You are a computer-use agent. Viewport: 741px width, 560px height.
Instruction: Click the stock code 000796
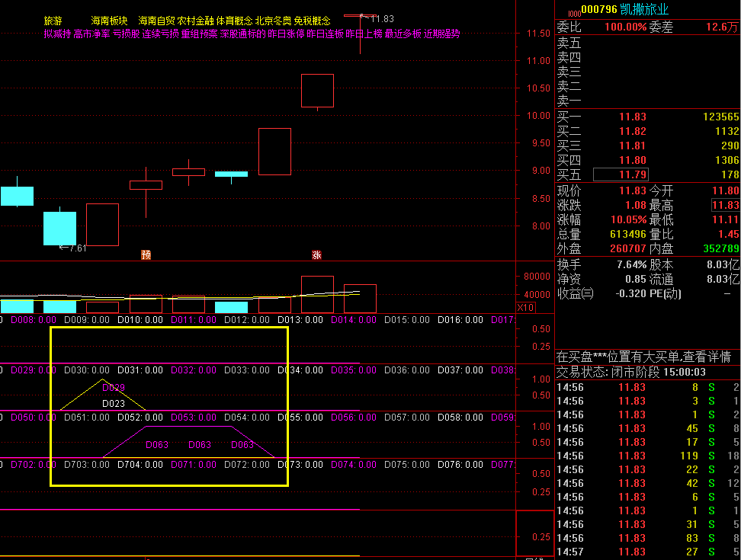[x=599, y=9]
